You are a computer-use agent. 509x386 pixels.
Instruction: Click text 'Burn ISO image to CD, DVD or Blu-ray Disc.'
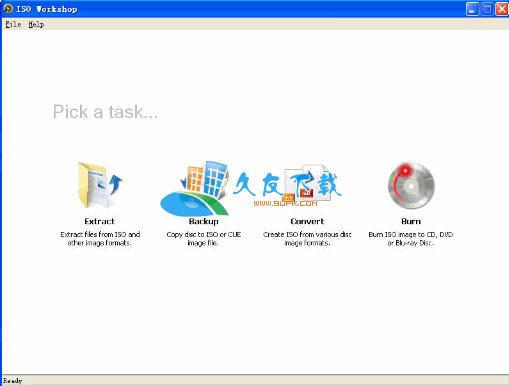pos(411,239)
